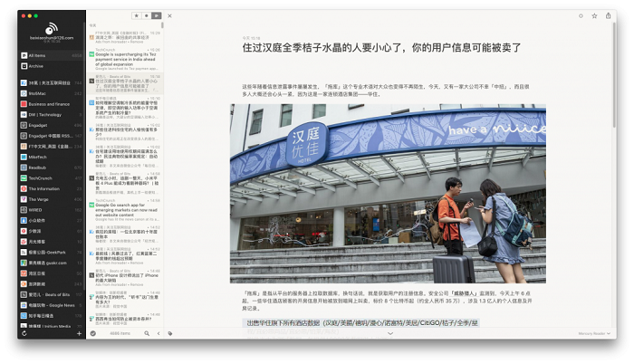Click the GeekPark feed icon
The width and height of the screenshot is (634, 364).
(x=24, y=252)
